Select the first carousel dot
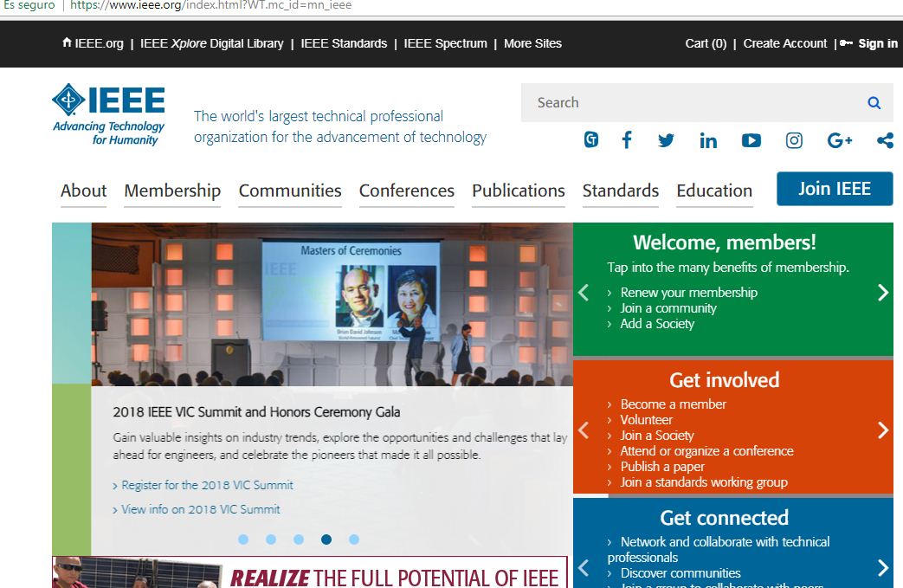 (243, 540)
